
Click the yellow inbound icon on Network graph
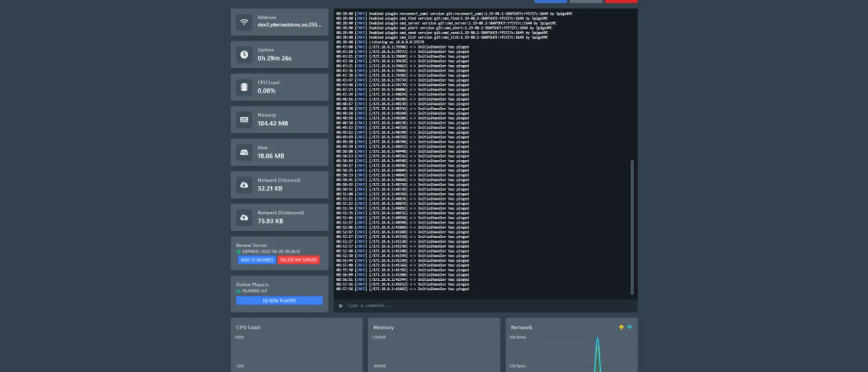click(621, 327)
